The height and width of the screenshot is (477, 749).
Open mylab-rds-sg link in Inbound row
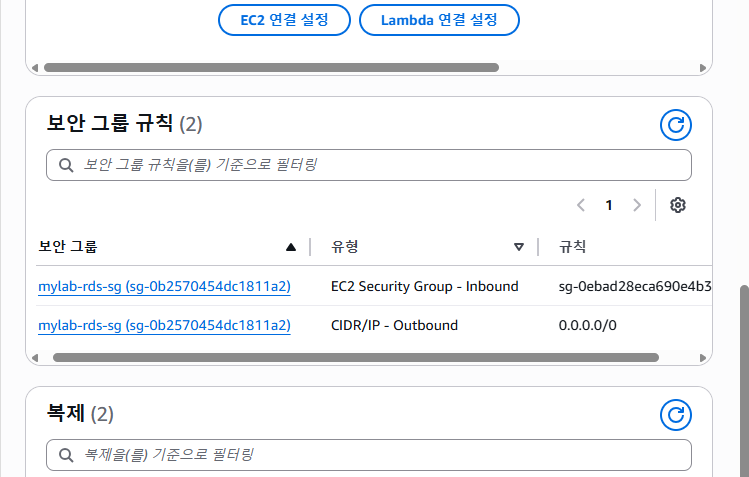(x=164, y=286)
